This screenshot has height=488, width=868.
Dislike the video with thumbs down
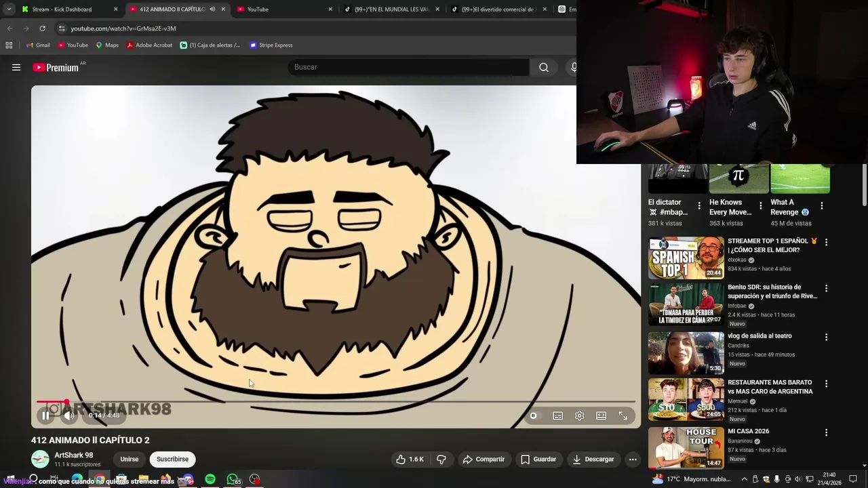click(x=441, y=459)
